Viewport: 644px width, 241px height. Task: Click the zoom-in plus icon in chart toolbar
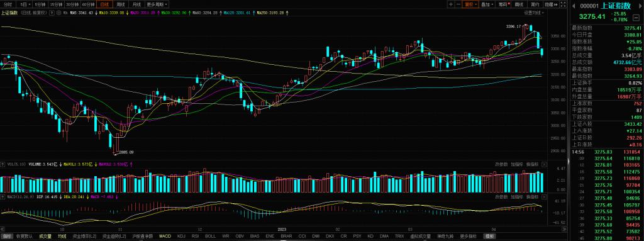(x=451, y=4)
